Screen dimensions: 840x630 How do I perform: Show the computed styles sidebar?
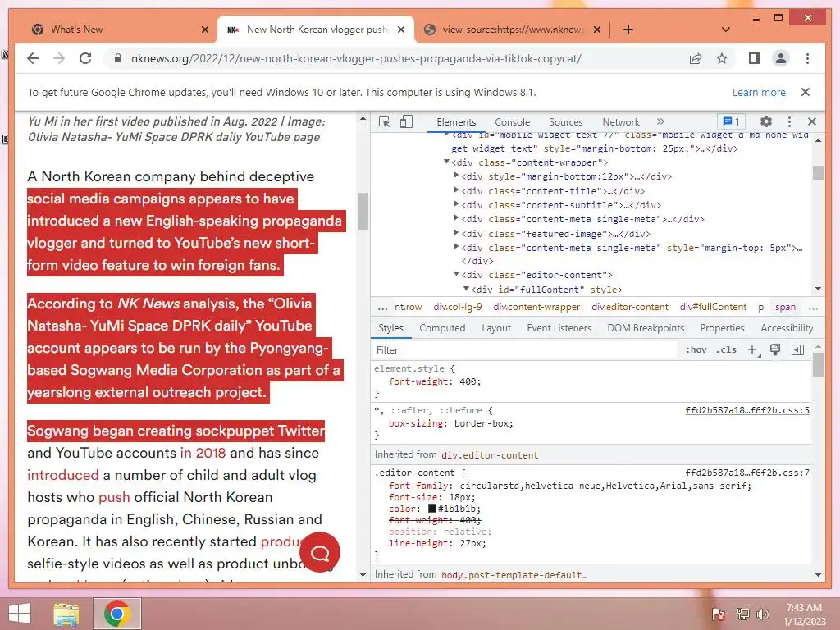tap(797, 350)
